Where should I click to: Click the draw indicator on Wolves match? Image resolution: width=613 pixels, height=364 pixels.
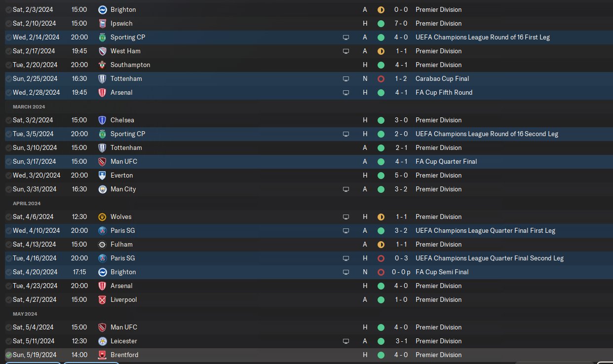point(381,217)
